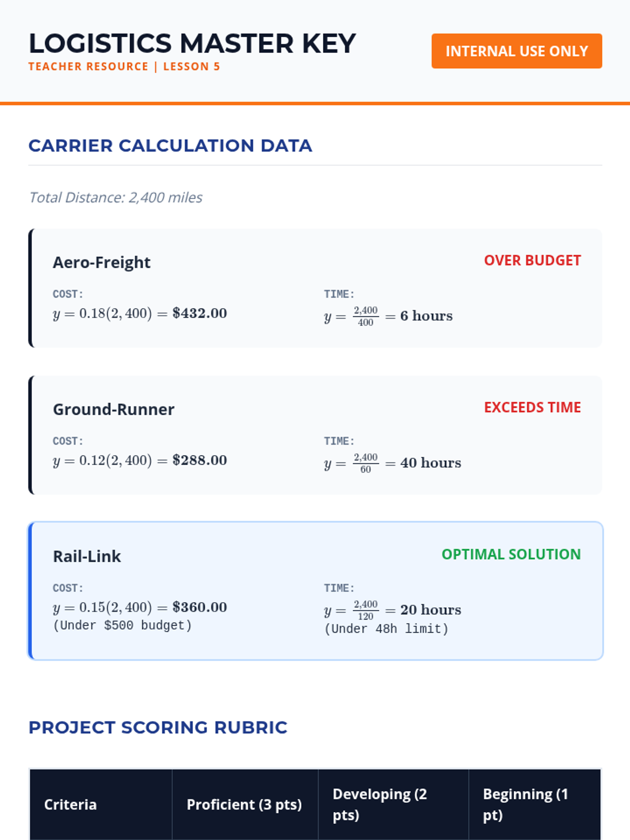Select the Aero-Freight carrier name
This screenshot has width=630, height=840.
(101, 262)
